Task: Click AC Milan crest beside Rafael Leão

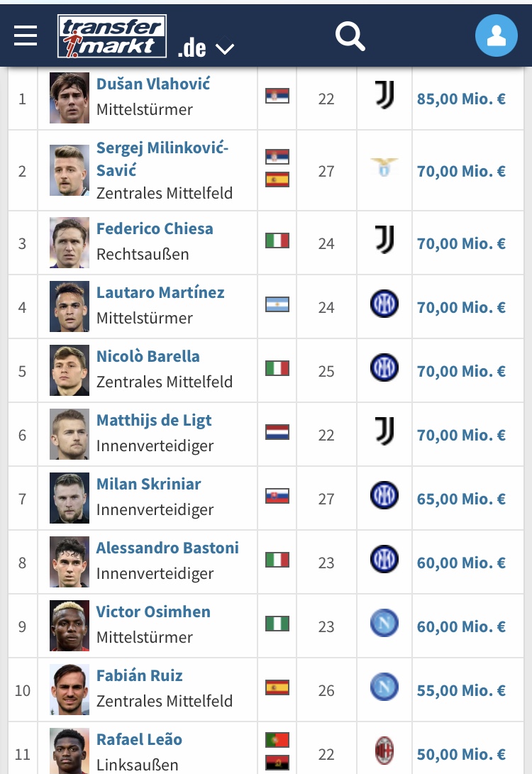Action: (384, 751)
